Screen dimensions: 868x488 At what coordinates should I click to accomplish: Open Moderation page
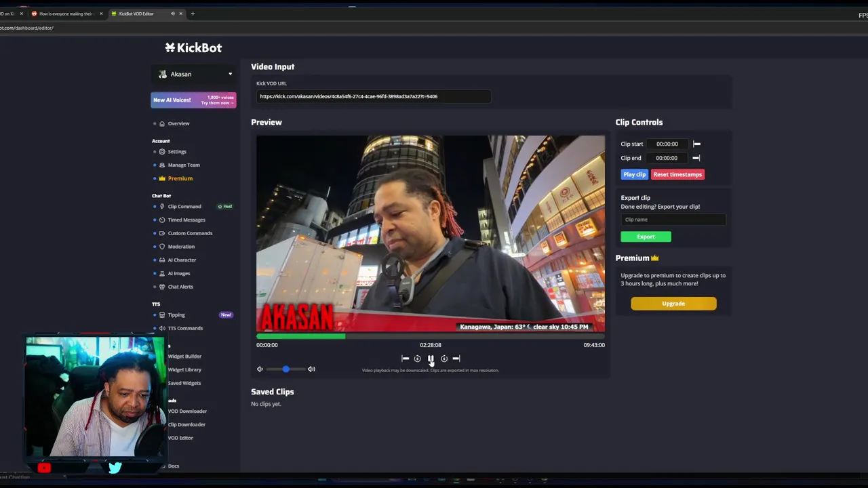coord(181,247)
